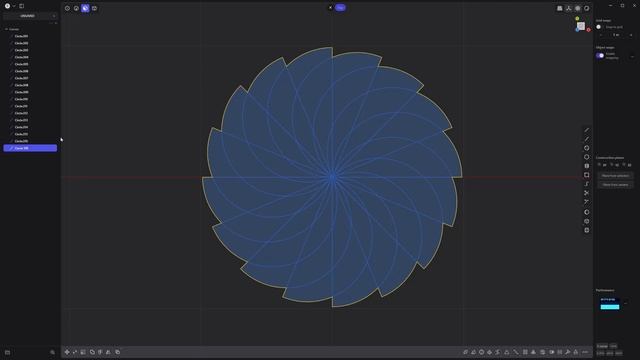This screenshot has width=640, height=360.
Task: Click the circle-shaped command in bottom-right toolbar
Action: pos(482,352)
